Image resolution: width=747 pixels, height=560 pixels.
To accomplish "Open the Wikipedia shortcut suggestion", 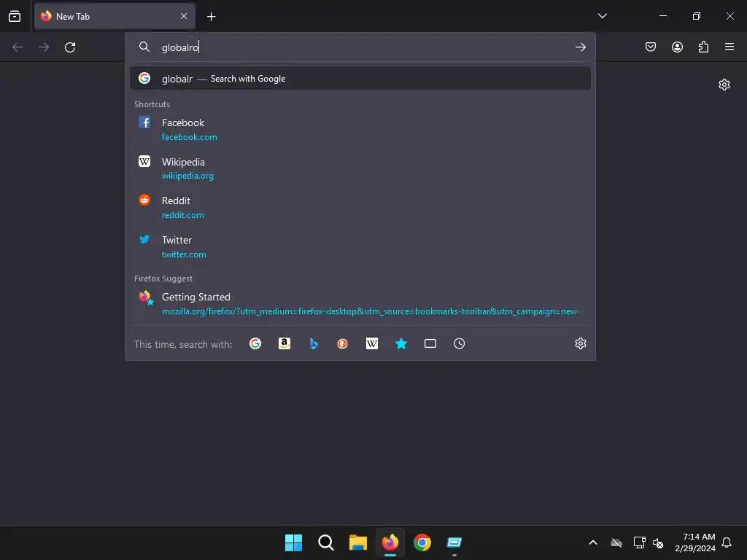I will click(360, 168).
